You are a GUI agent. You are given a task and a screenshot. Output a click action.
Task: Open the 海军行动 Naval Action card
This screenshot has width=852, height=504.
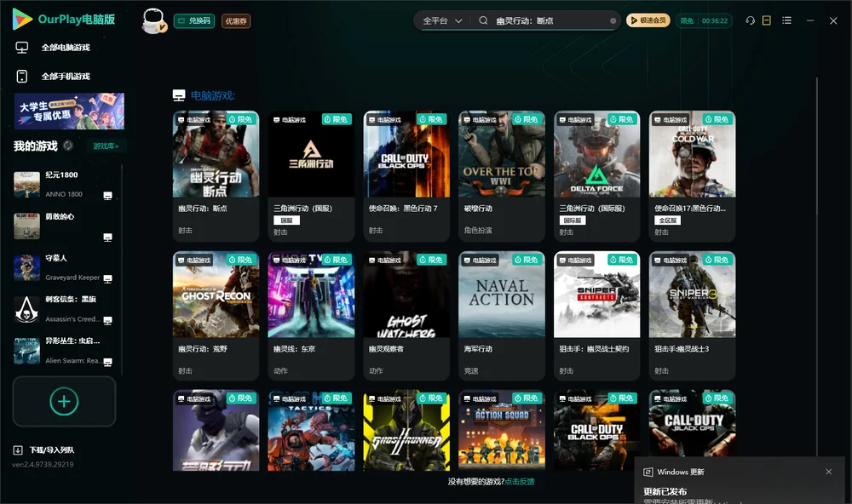[502, 316]
